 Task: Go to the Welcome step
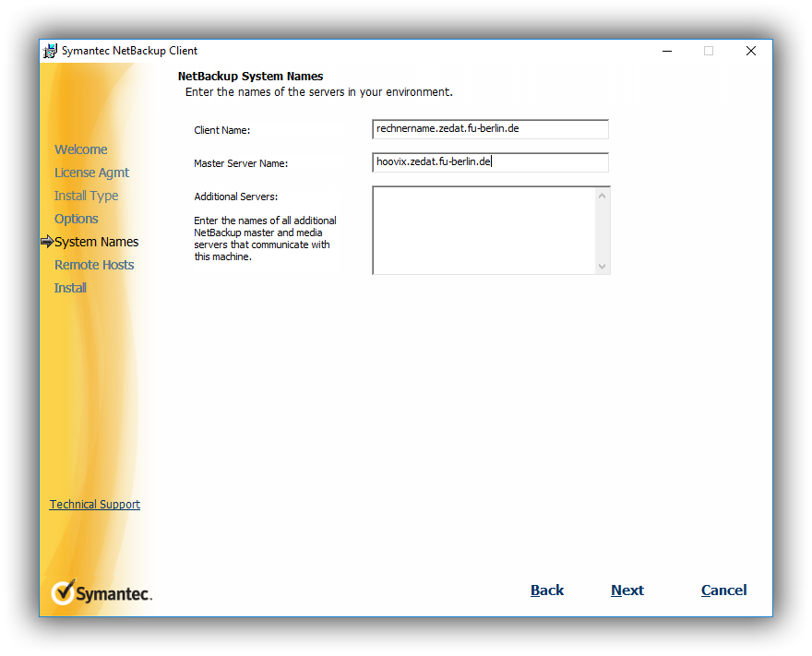point(81,149)
